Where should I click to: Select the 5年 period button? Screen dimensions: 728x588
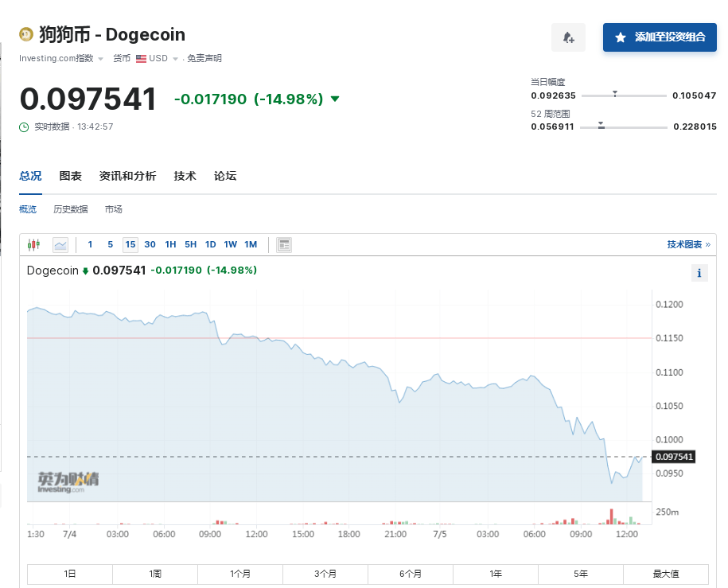(x=581, y=574)
